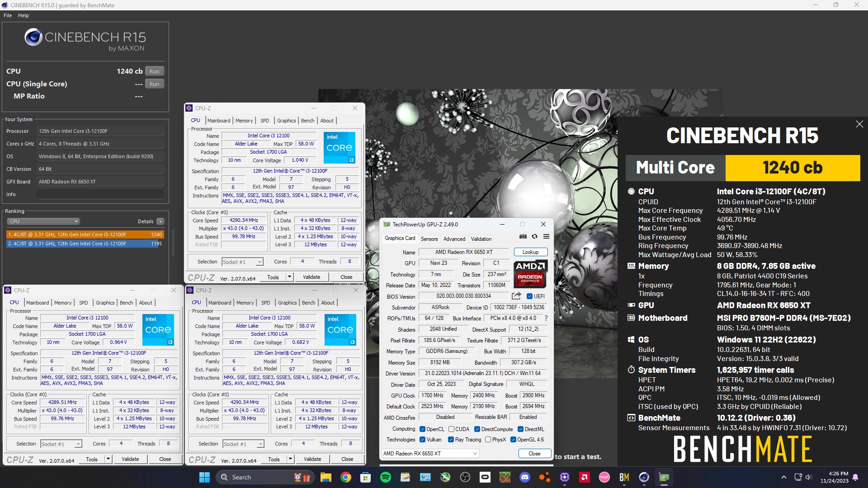This screenshot has width=868, height=488.
Task: Open Spotify from the taskbar
Action: (x=386, y=477)
